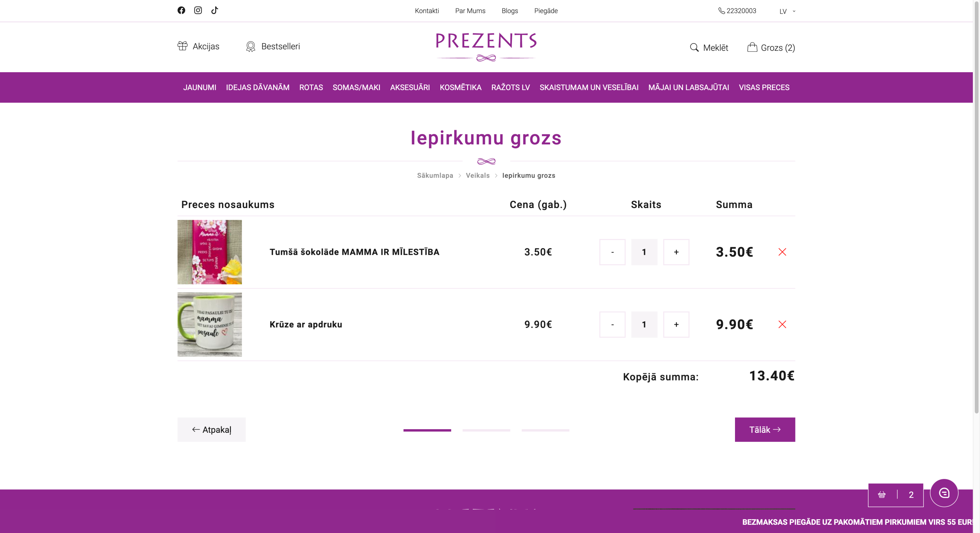This screenshot has width=980, height=533.
Task: Click the Tālāk button to proceed
Action: click(x=765, y=429)
